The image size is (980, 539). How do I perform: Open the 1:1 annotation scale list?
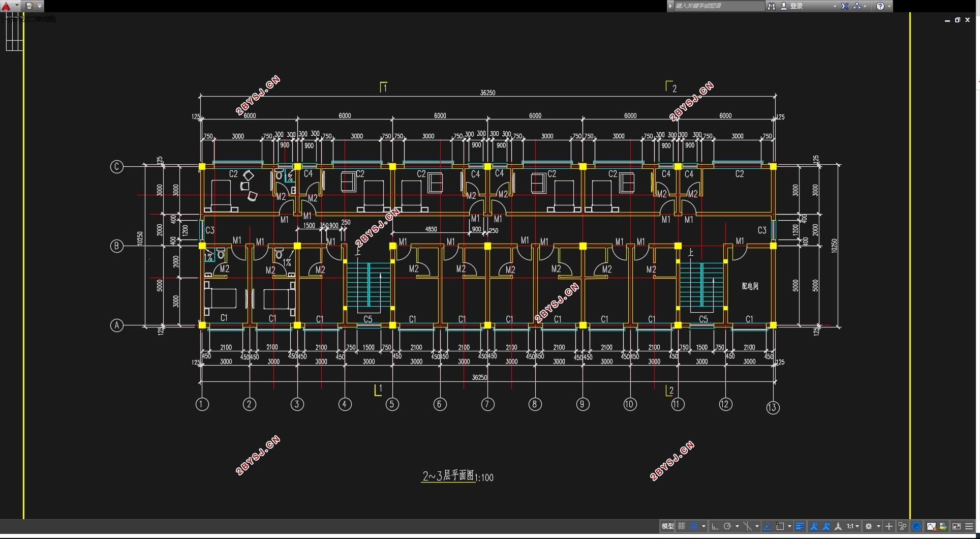click(x=853, y=526)
